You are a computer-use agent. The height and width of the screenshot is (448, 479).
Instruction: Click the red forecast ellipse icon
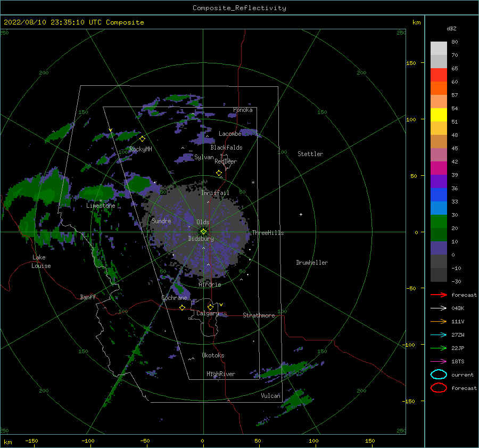(439, 388)
